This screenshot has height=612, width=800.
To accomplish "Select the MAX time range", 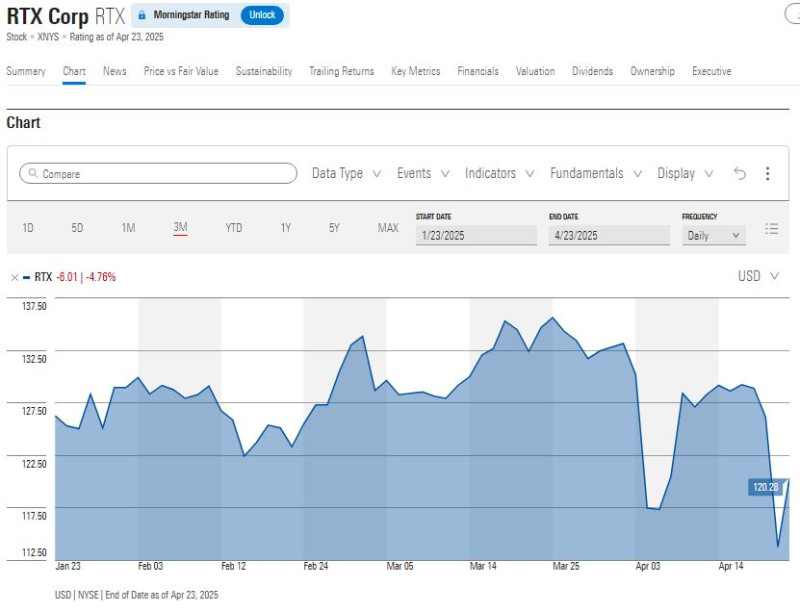I will click(x=388, y=228).
